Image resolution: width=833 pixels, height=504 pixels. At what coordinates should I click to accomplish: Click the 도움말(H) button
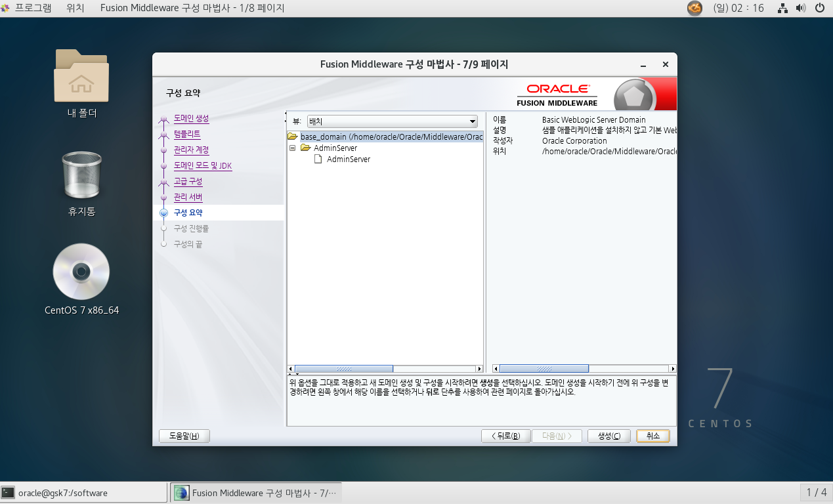pyautogui.click(x=184, y=436)
